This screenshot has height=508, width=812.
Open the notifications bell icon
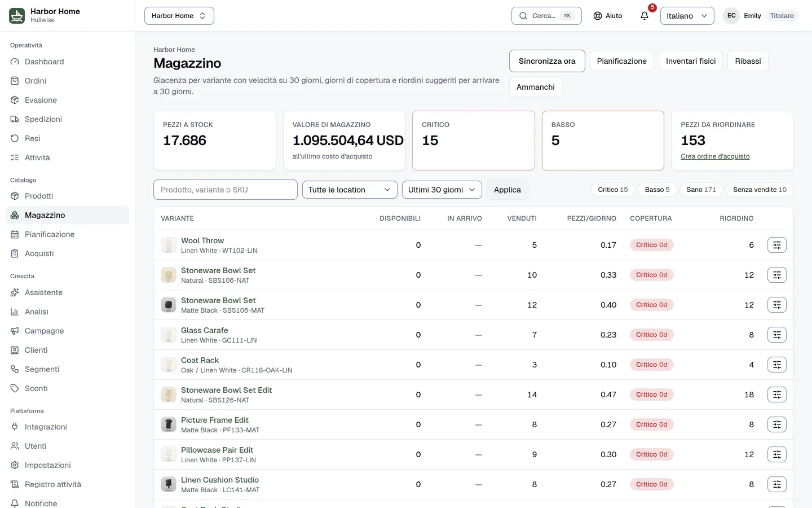(x=645, y=16)
